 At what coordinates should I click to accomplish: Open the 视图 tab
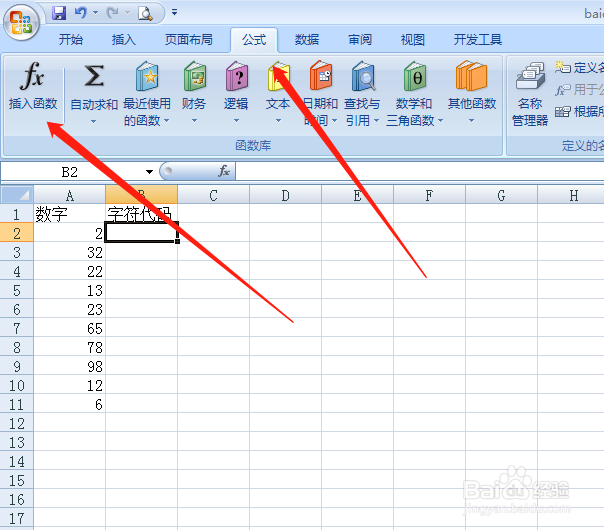[x=413, y=39]
